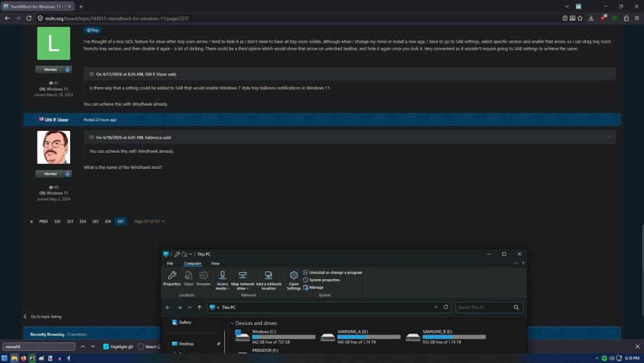Expand the Explorer address bar history dropdown
644x363 pixels.
pos(436,307)
